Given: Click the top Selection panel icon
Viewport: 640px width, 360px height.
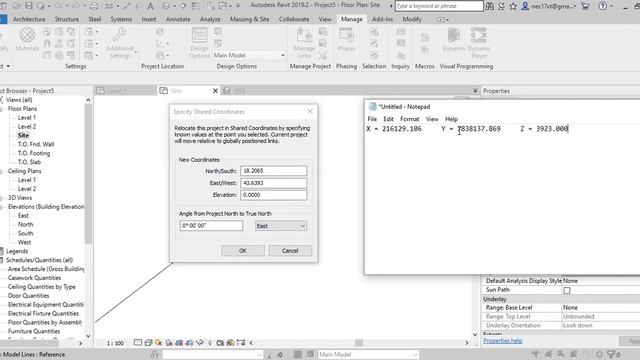Looking at the screenshot, I should [x=374, y=32].
